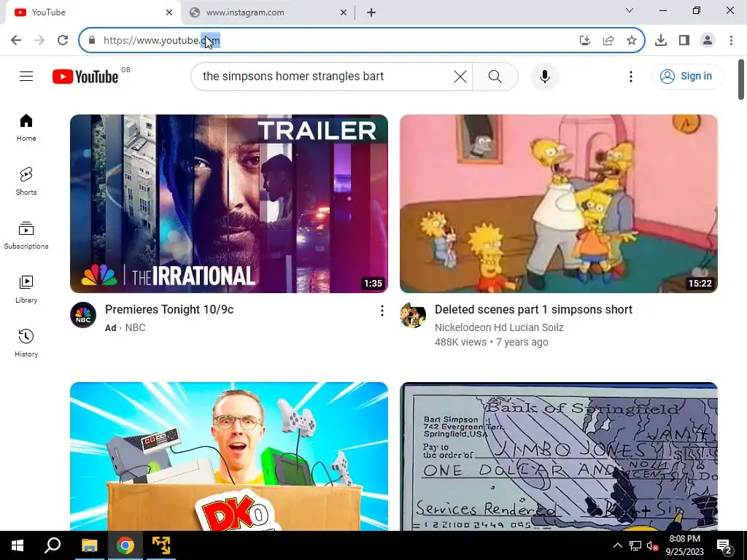Open Library in the sidebar
The height and width of the screenshot is (560, 747).
click(26, 289)
